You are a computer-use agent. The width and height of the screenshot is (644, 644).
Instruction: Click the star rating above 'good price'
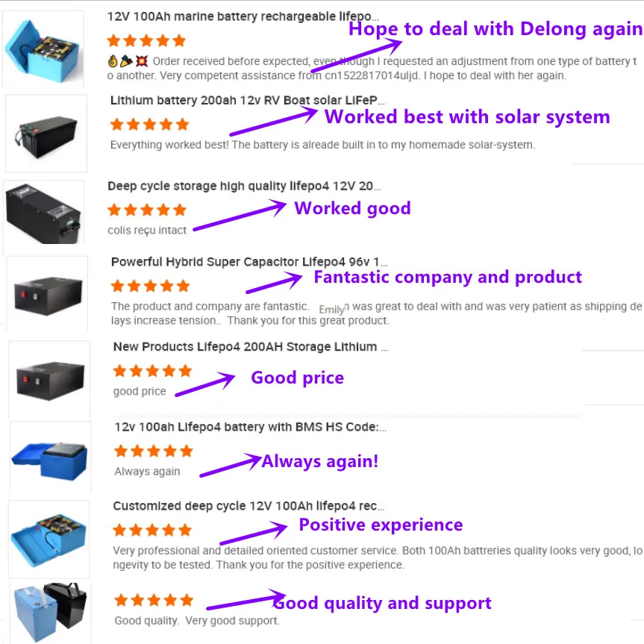click(x=152, y=371)
